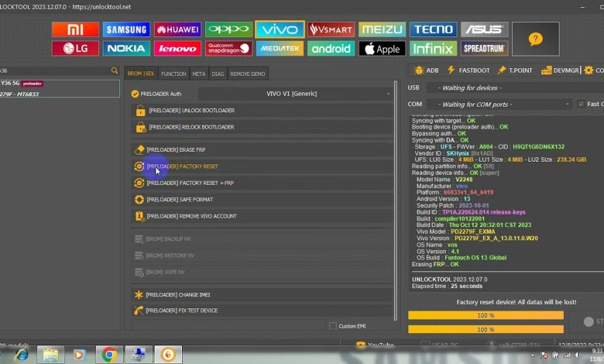
Task: Switch to the REMOVE DEMO tab
Action: coord(248,74)
